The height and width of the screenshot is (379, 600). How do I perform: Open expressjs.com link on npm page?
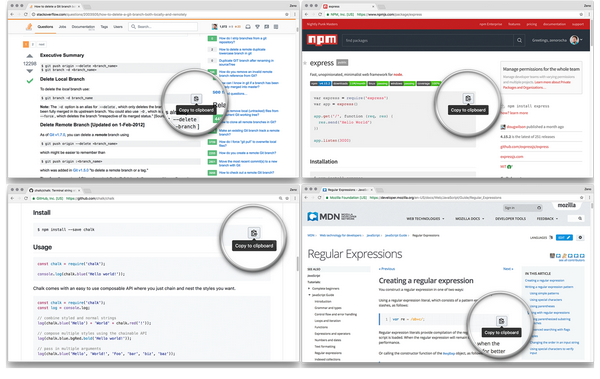click(x=512, y=157)
